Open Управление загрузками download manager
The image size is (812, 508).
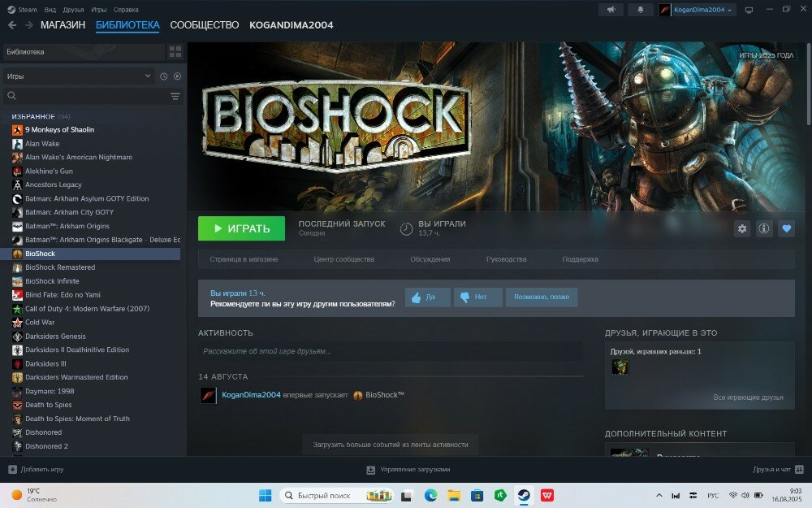[x=408, y=470]
